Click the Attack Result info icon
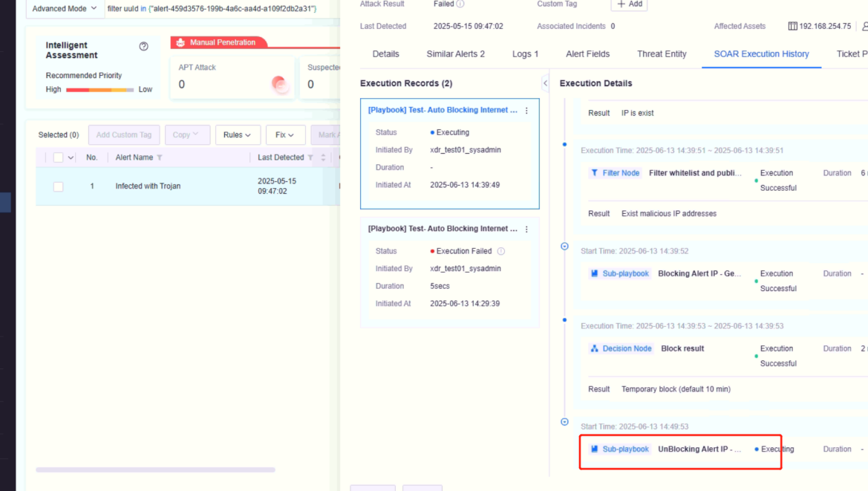 point(460,4)
